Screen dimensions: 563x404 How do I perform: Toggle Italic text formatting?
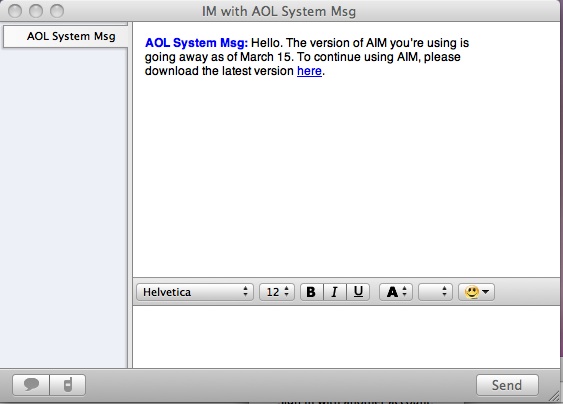tap(335, 292)
